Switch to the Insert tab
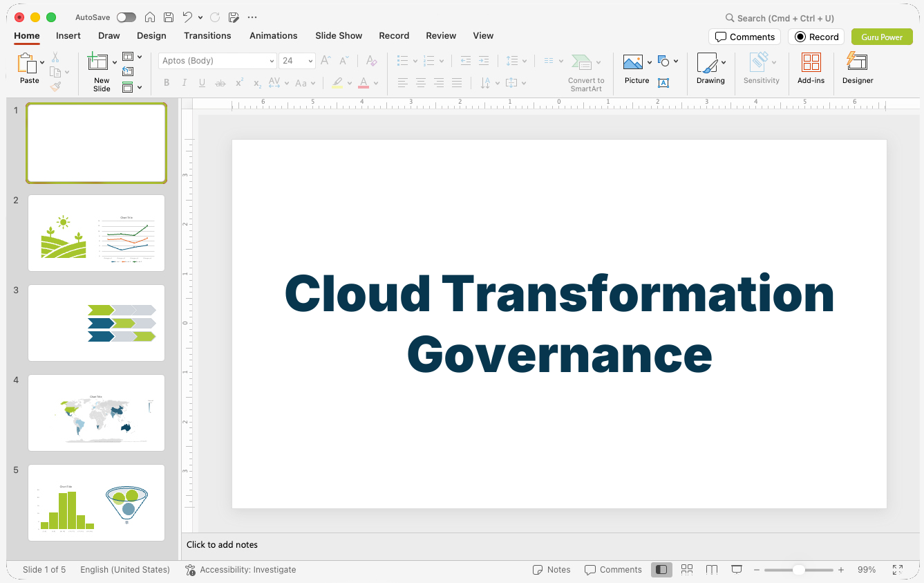924x583 pixels. tap(68, 35)
